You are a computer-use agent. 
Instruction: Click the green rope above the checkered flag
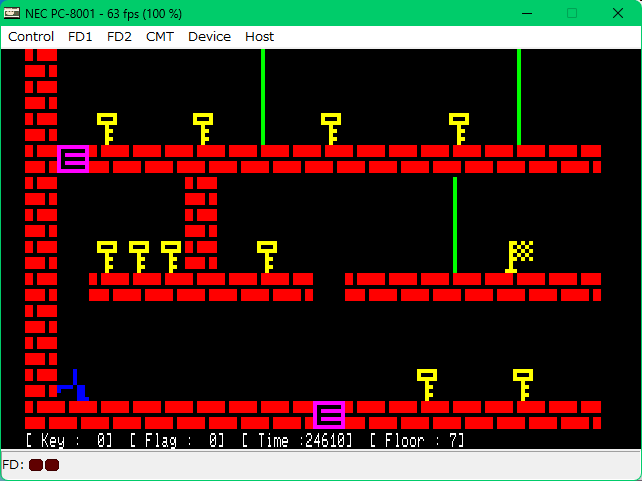519,96
